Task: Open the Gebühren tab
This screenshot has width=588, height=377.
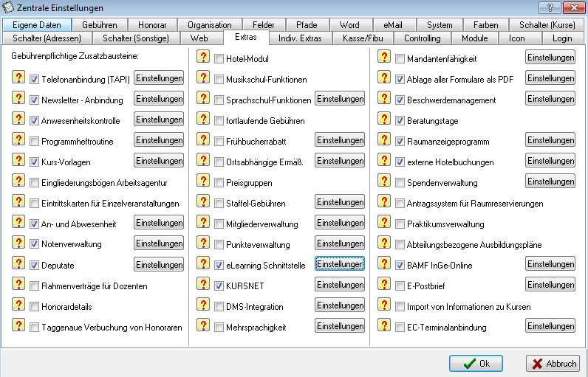Action: point(100,24)
